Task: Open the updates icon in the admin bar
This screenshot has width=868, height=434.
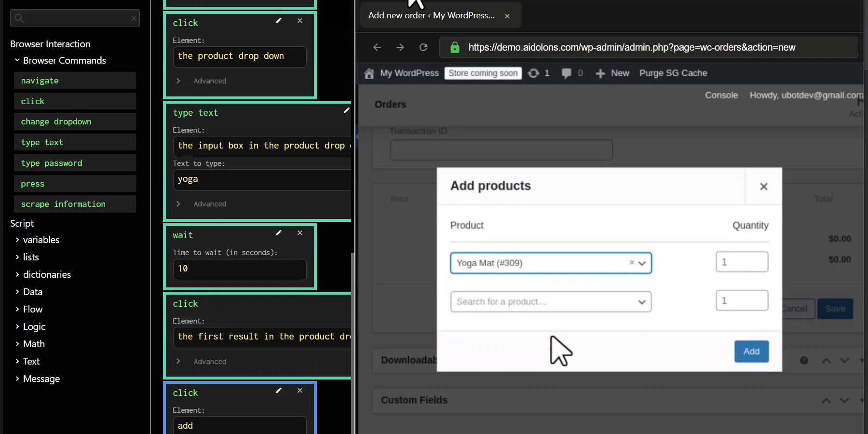Action: [533, 73]
